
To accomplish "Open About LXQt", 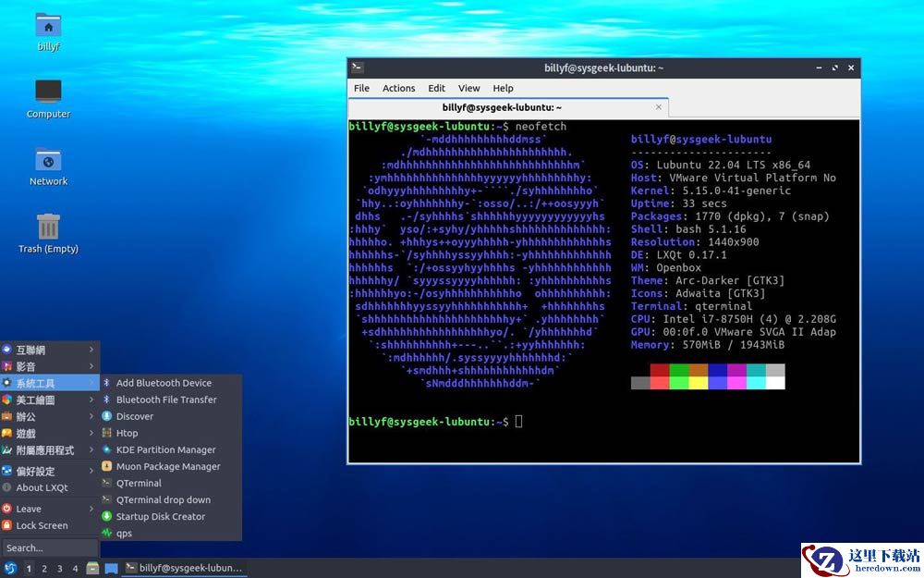I will click(50, 487).
